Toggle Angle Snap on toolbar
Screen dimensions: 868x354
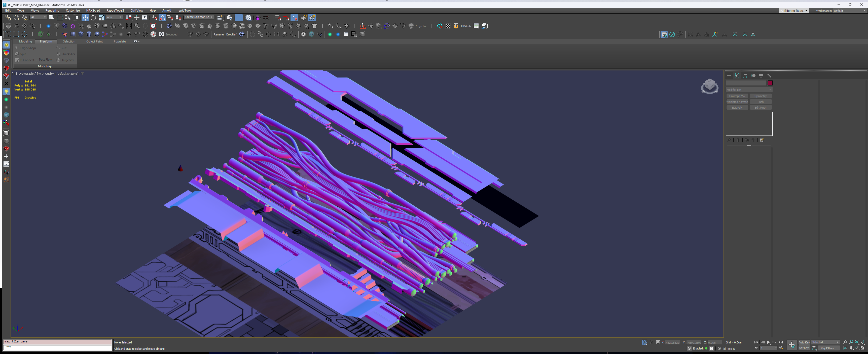point(162,18)
